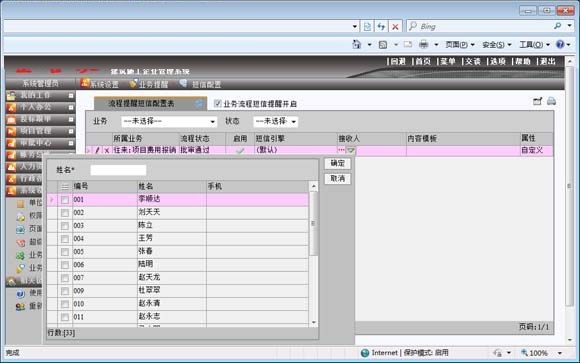The image size is (580, 363).
Task: Check the box for row 004 王芳
Action: [x=65, y=239]
